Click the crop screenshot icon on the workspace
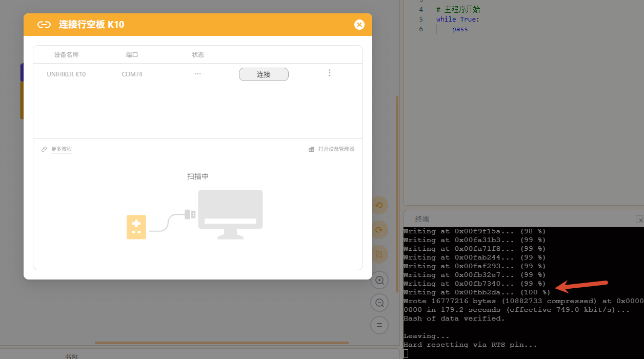Viewport: 644px width, 359px height. (x=379, y=254)
